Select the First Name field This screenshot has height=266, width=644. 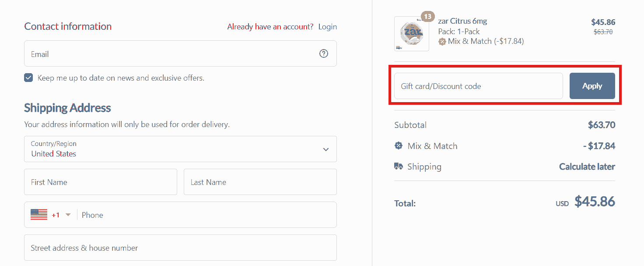pyautogui.click(x=101, y=182)
